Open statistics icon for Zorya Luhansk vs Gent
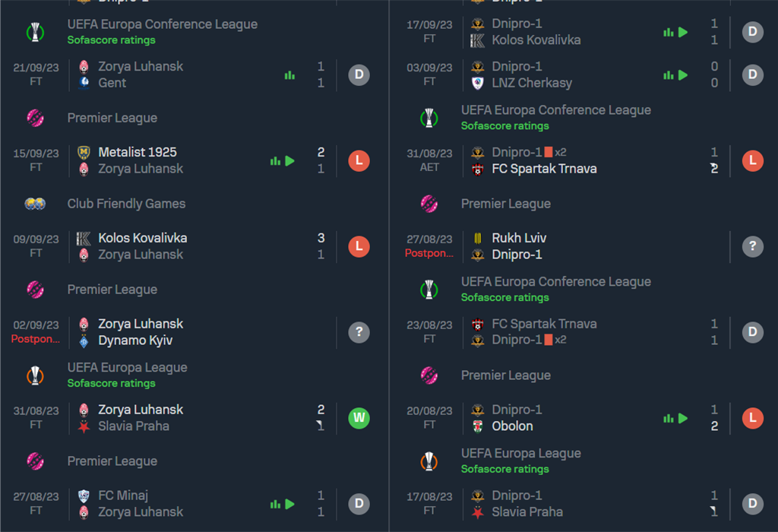 [x=289, y=75]
